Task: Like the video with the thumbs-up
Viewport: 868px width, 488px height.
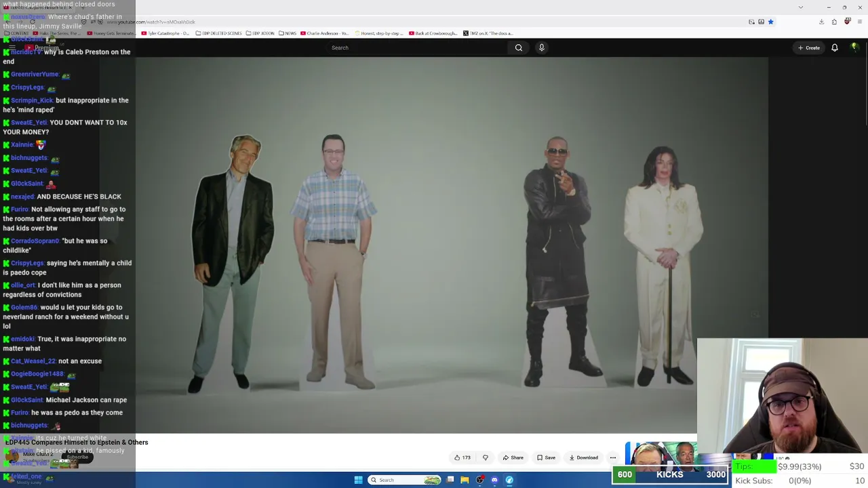Action: click(x=462, y=457)
